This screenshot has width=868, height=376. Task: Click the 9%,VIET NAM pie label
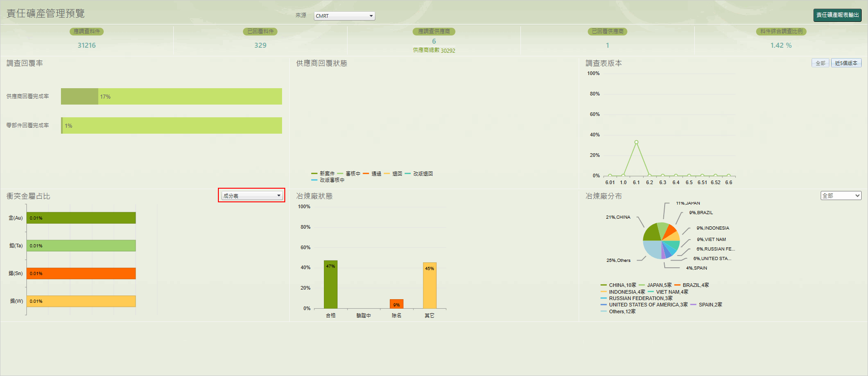712,240
